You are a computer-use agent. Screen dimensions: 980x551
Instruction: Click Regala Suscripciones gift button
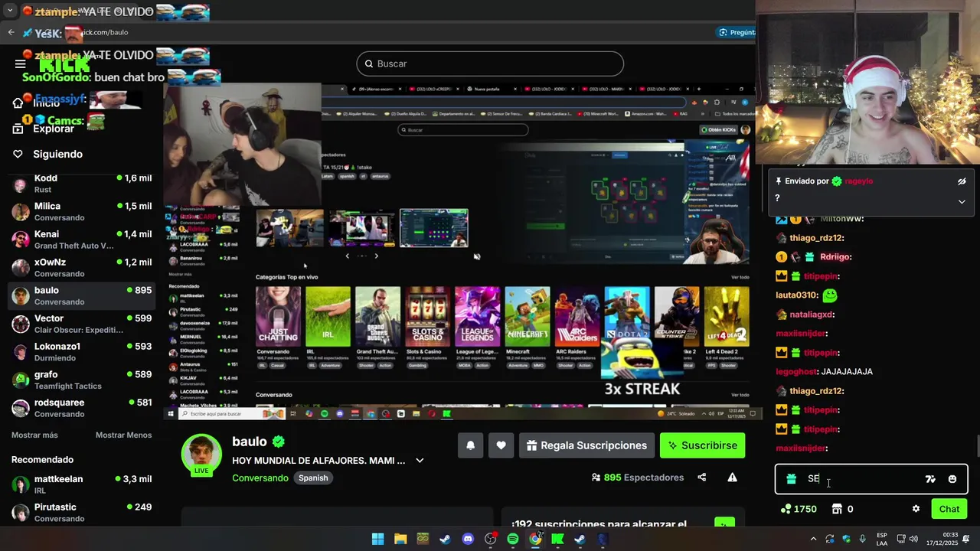point(586,445)
